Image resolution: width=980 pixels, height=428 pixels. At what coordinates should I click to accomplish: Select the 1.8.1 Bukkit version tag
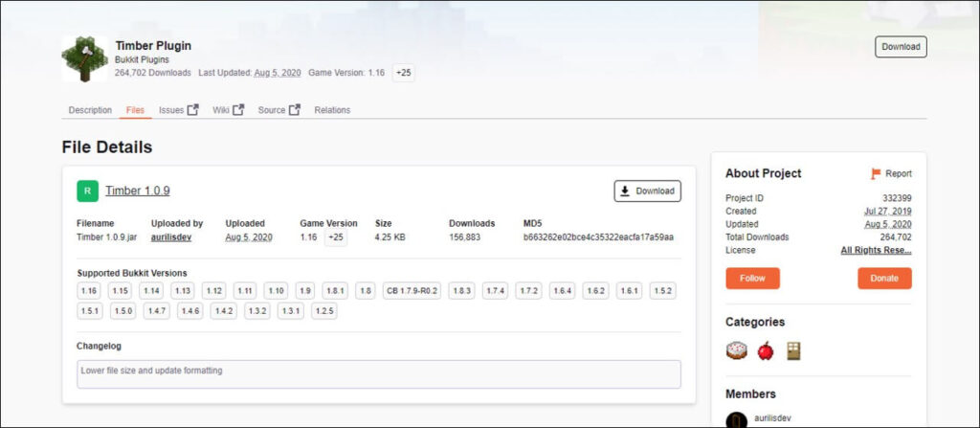(x=335, y=291)
